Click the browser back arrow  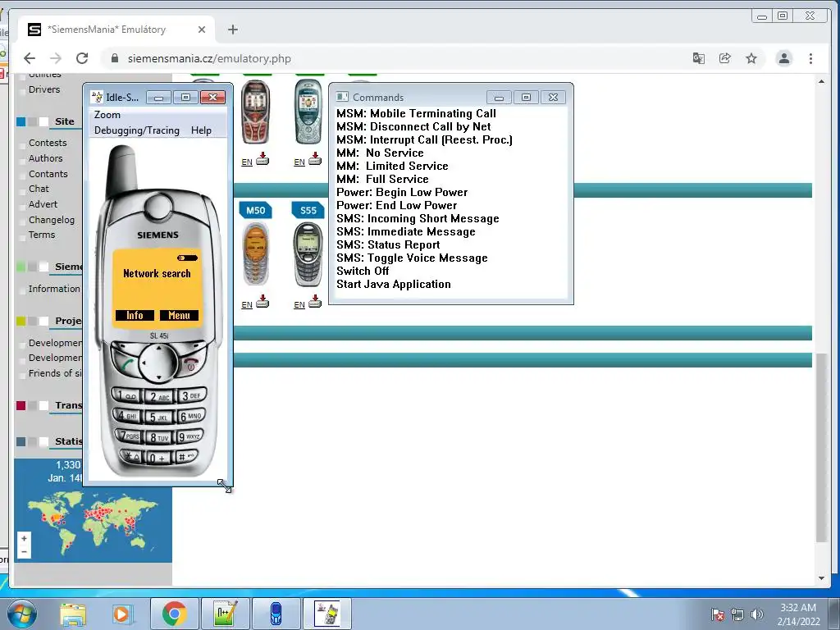pyautogui.click(x=30, y=58)
